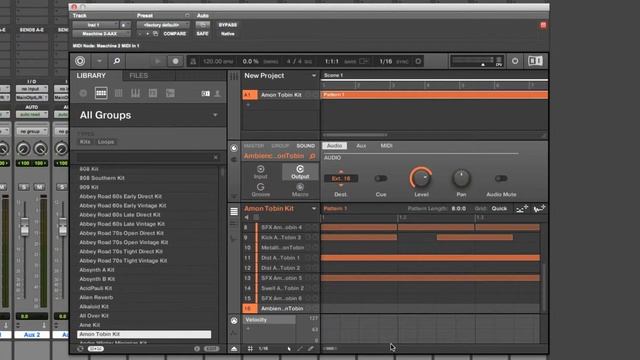This screenshot has height=360, width=640.
Task: Adjust the Pan knob
Action: [x=461, y=178]
